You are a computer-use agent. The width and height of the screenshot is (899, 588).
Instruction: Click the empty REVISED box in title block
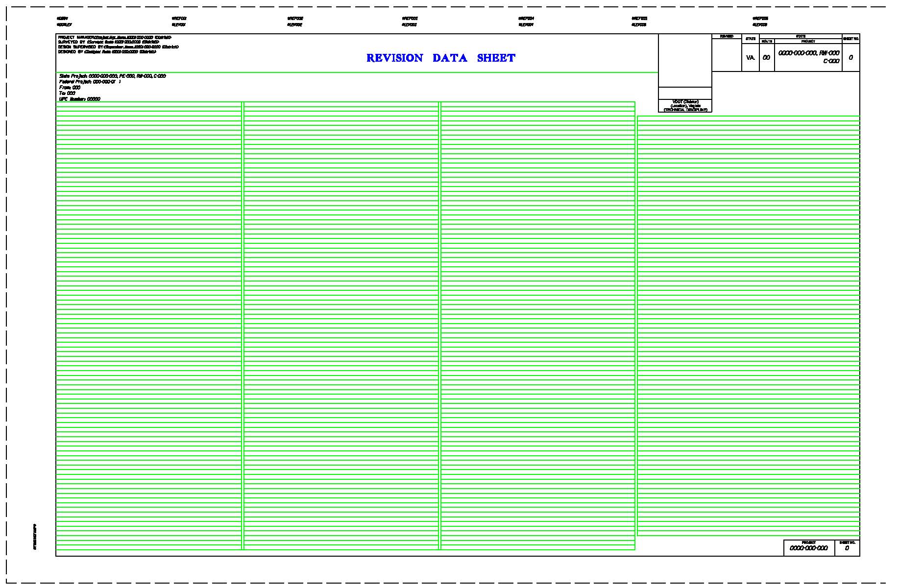(x=726, y=55)
